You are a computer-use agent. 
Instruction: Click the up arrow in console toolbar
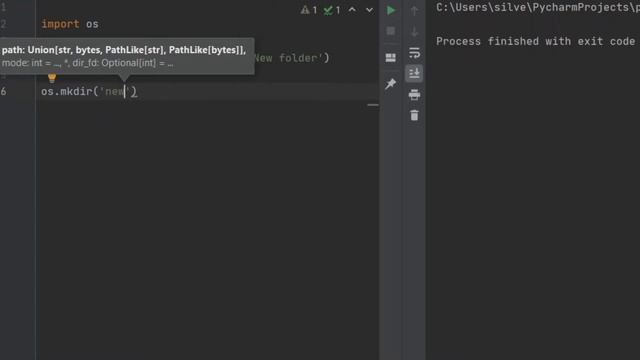click(414, 11)
